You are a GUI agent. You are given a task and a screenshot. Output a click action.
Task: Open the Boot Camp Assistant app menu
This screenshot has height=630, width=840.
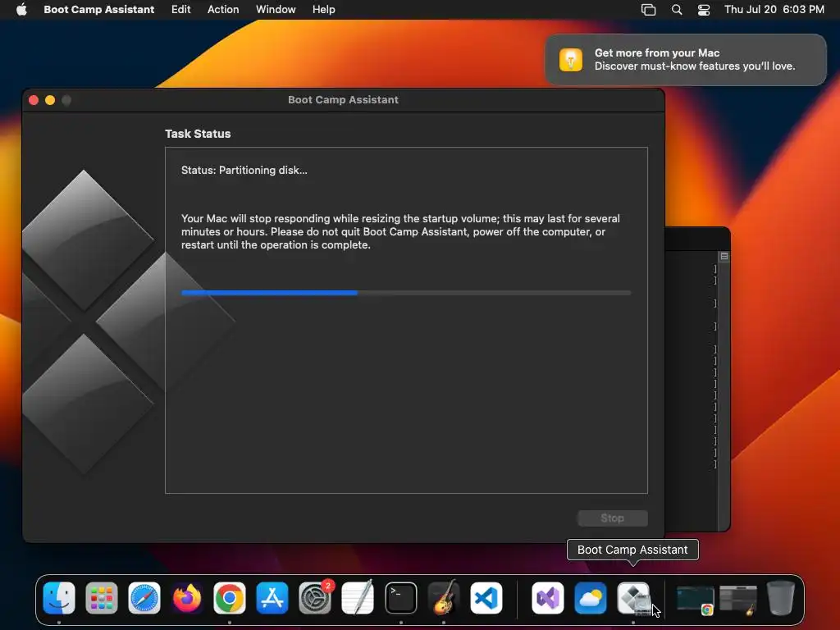[x=98, y=10]
